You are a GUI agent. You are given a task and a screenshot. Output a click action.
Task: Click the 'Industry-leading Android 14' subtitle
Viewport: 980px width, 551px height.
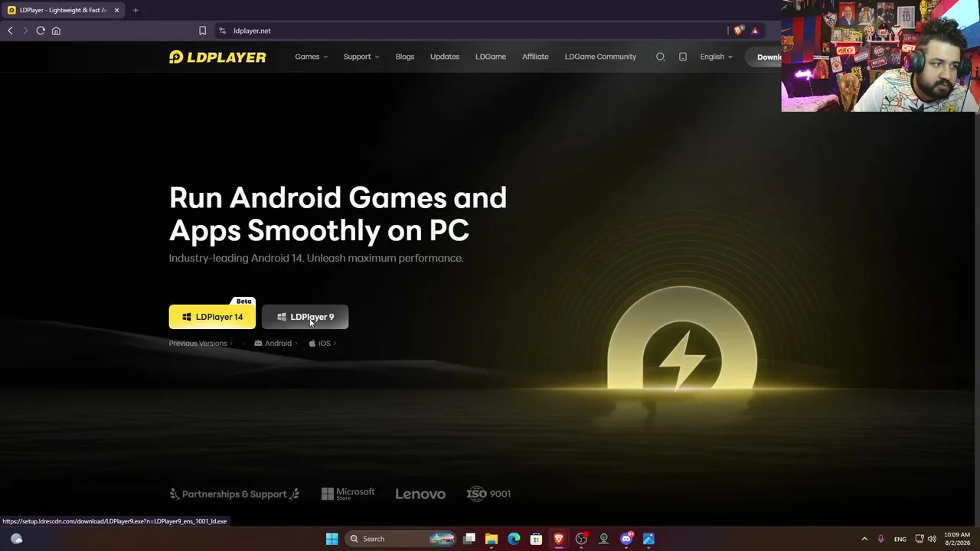pos(316,258)
